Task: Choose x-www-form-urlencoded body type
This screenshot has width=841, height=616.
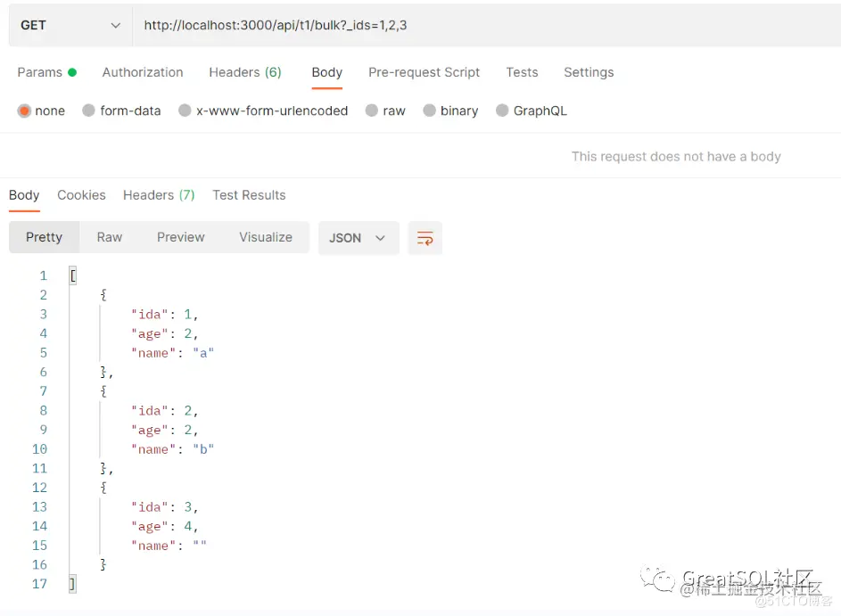Action: 185,111
